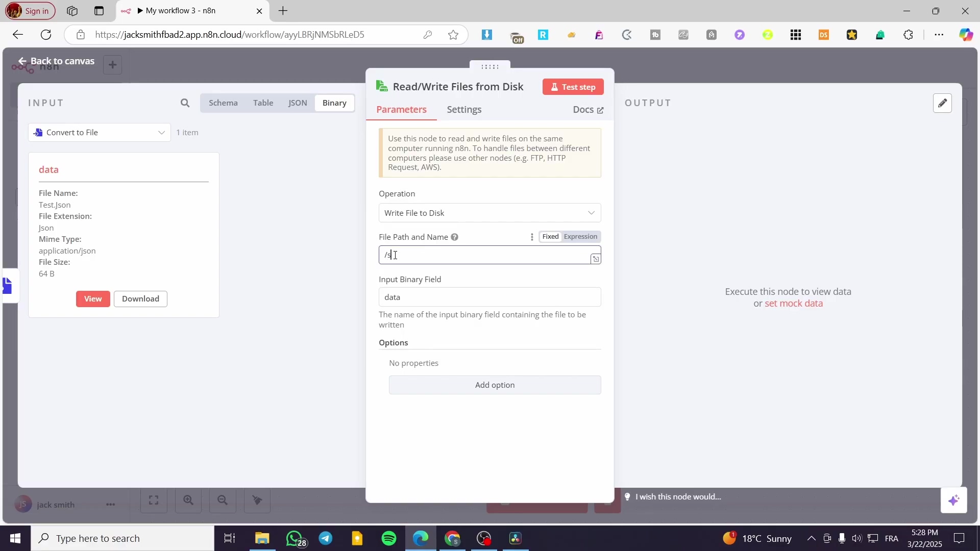Click the lightbulb feedback icon

point(627,497)
